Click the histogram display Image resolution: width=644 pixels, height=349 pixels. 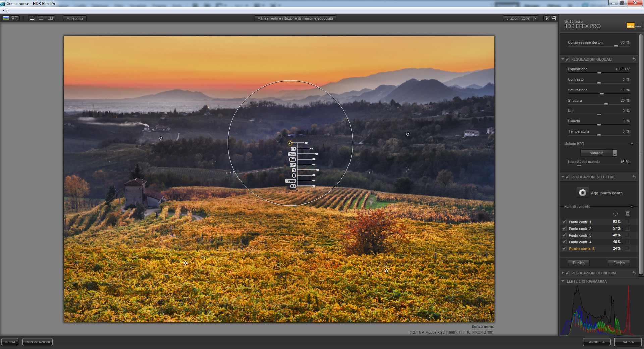pyautogui.click(x=599, y=310)
